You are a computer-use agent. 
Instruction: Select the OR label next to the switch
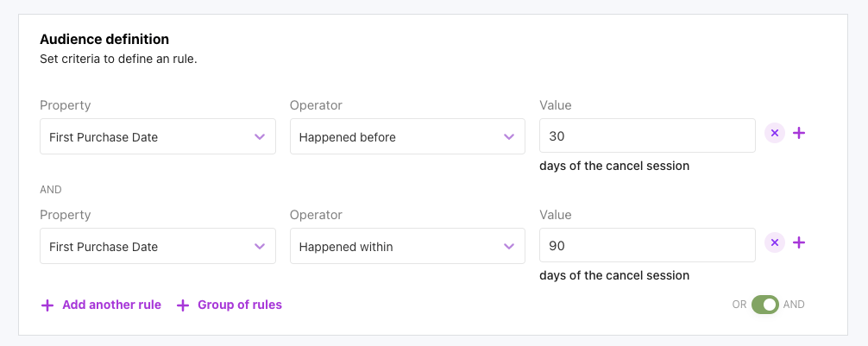(739, 305)
